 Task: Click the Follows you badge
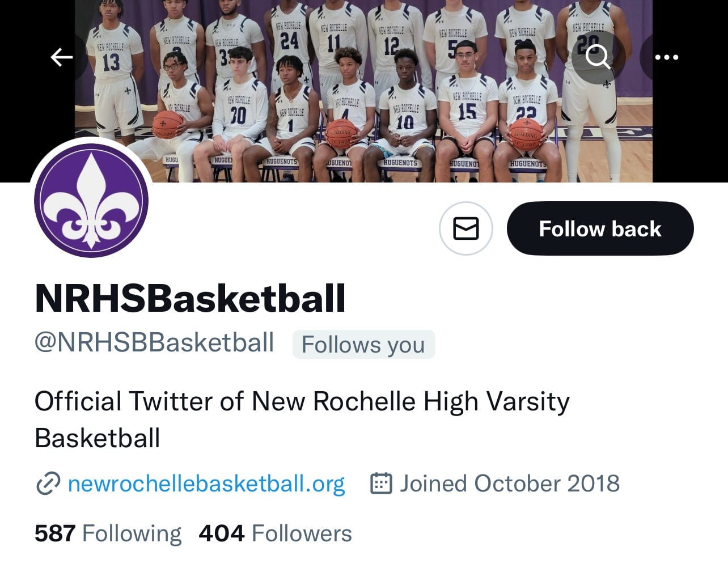(363, 344)
